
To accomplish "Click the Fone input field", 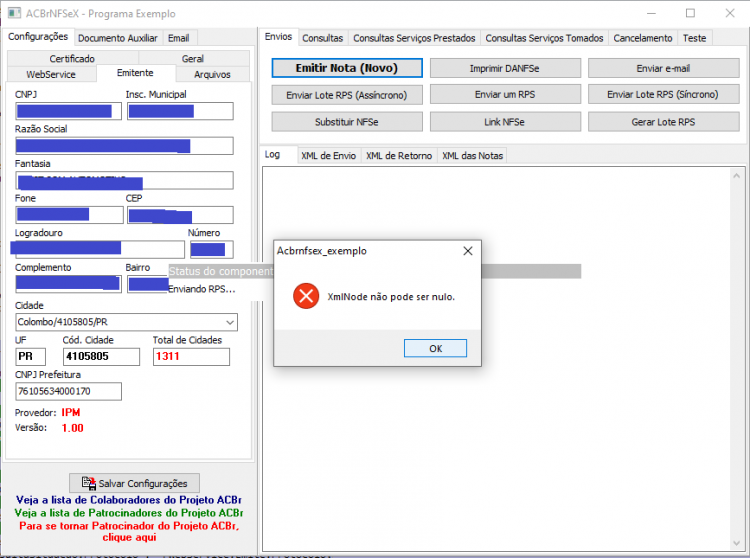I will [x=69, y=215].
